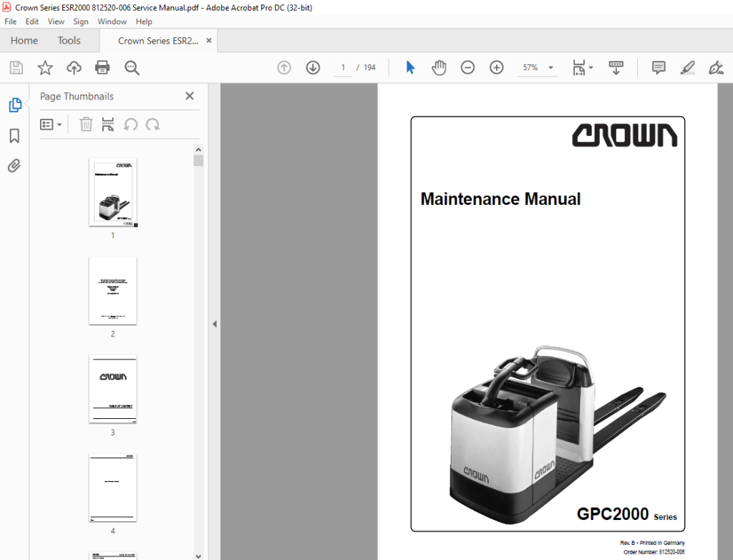Select page 1 thumbnail

coord(112,193)
